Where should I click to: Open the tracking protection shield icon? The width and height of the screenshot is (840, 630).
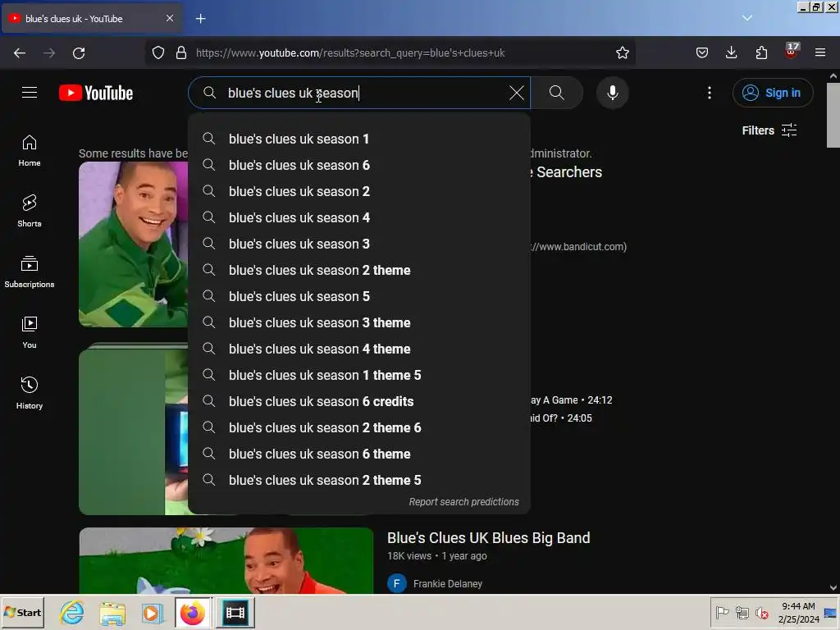click(158, 53)
